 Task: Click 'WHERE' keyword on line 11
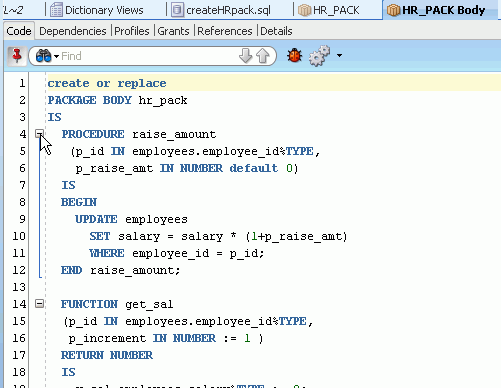pyautogui.click(x=107, y=253)
